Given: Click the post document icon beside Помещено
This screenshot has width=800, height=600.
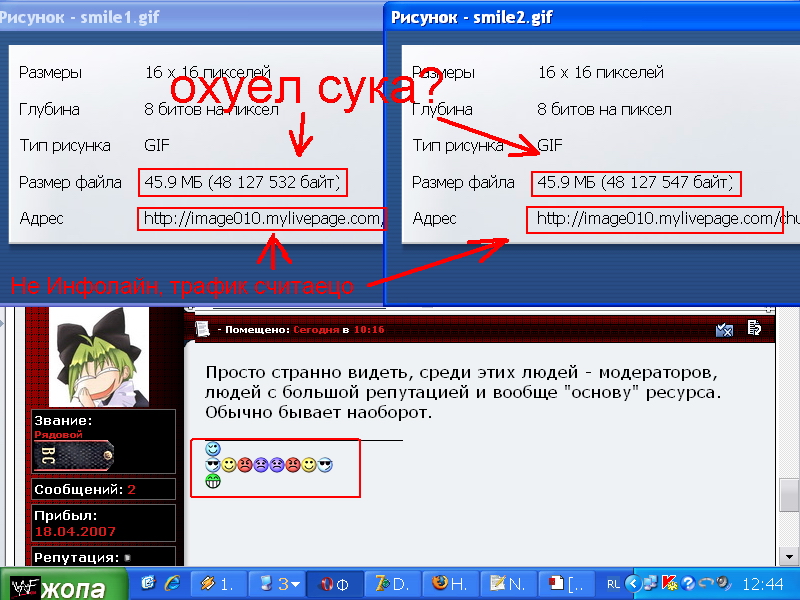Looking at the screenshot, I should [202, 329].
